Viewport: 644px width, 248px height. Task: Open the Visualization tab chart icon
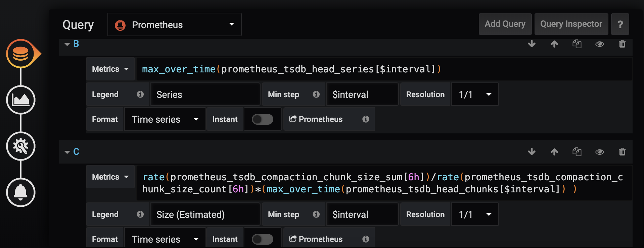pos(21,100)
